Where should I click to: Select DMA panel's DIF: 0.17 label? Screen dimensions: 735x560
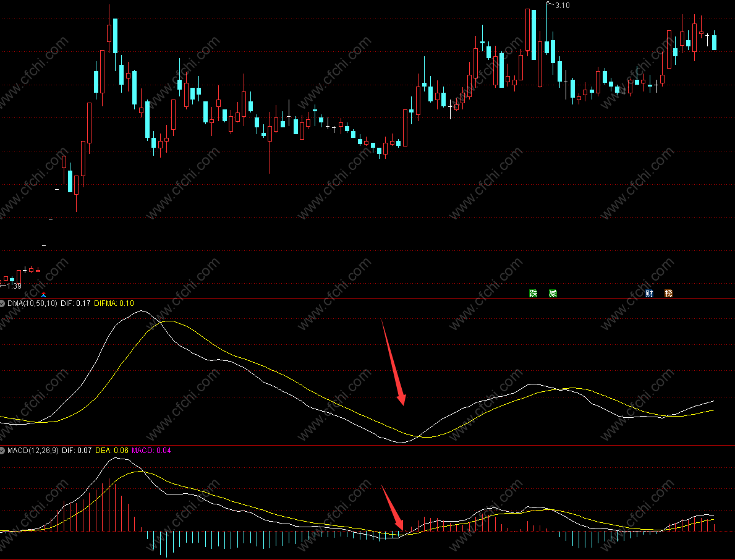(x=75, y=303)
